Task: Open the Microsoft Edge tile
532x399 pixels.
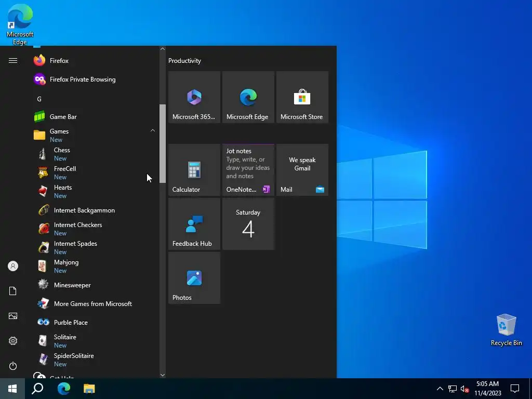Action: 248,97
